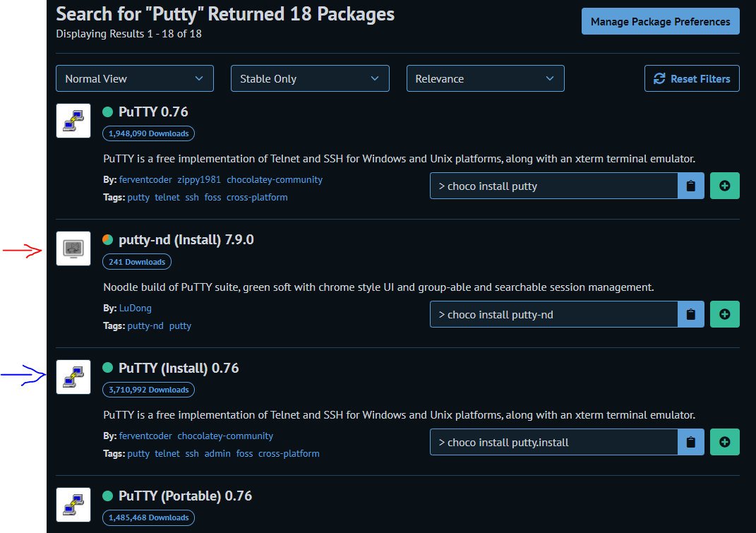The image size is (756, 533).
Task: Click the 'admin' tag on PuTTY (Install)
Action: pos(217,454)
